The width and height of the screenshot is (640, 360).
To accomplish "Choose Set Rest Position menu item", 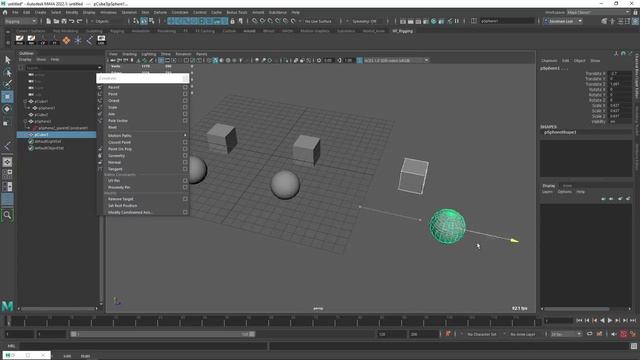I will click(122, 206).
